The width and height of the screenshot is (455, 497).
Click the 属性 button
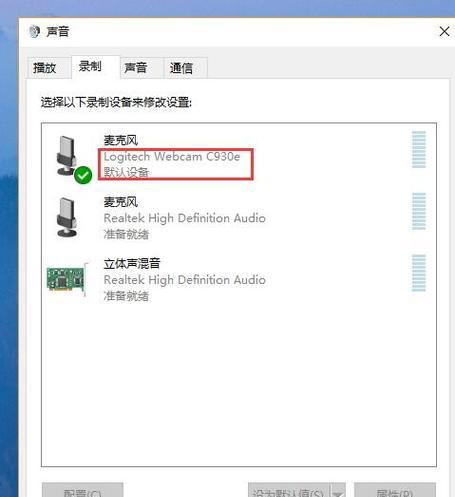[395, 490]
